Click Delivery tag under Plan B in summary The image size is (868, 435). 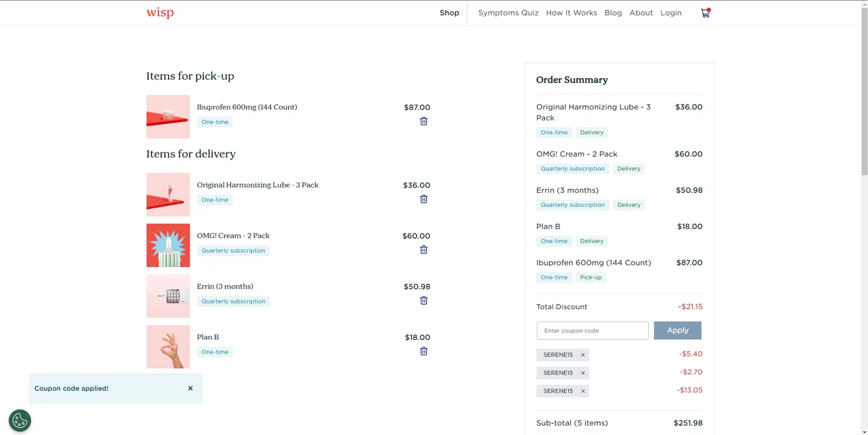coord(591,241)
